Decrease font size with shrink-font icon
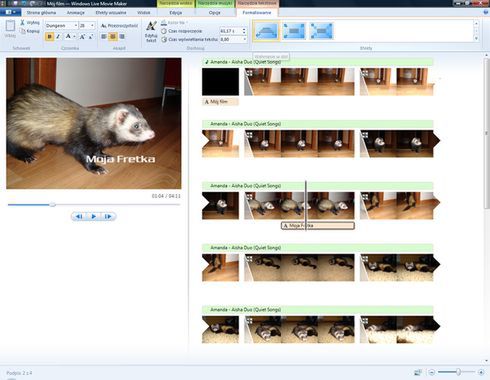Viewport: 490px width, 380px height. [x=91, y=36]
